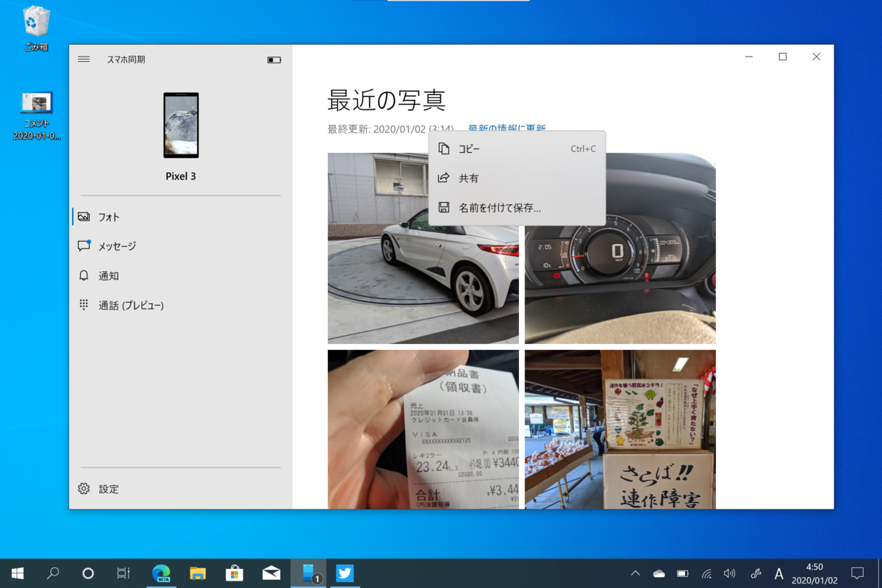Screen dimensions: 882x588
Task: Open Task View on the taskbar
Action: point(123,573)
